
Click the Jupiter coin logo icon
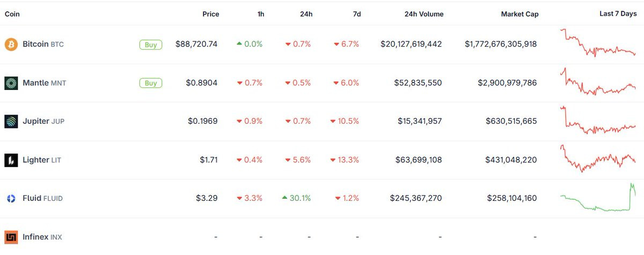tap(11, 122)
